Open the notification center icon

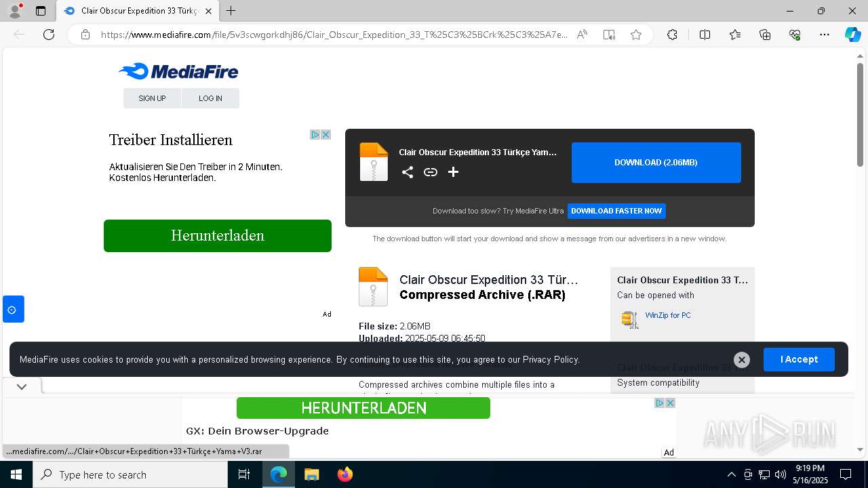[846, 474]
